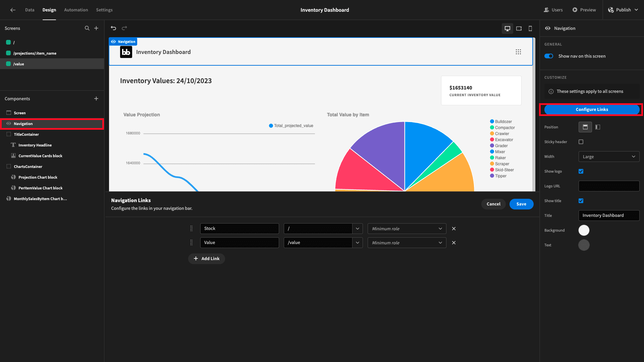
Task: Toggle Show nav on this screen
Action: pos(549,56)
